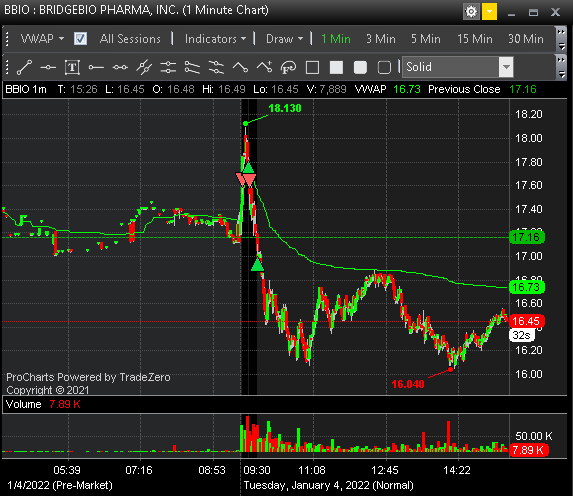The width and height of the screenshot is (573, 496).
Task: Click the 7.89 K volume axis tag
Action: tap(528, 450)
